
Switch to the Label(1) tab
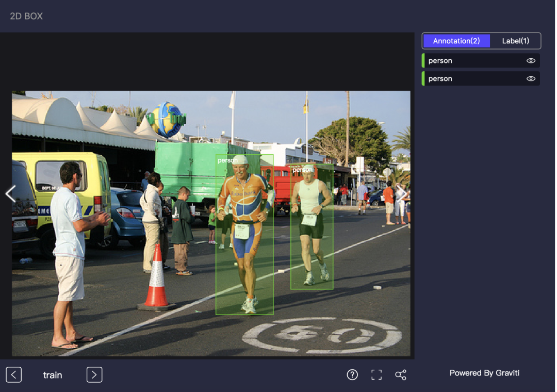coord(515,41)
